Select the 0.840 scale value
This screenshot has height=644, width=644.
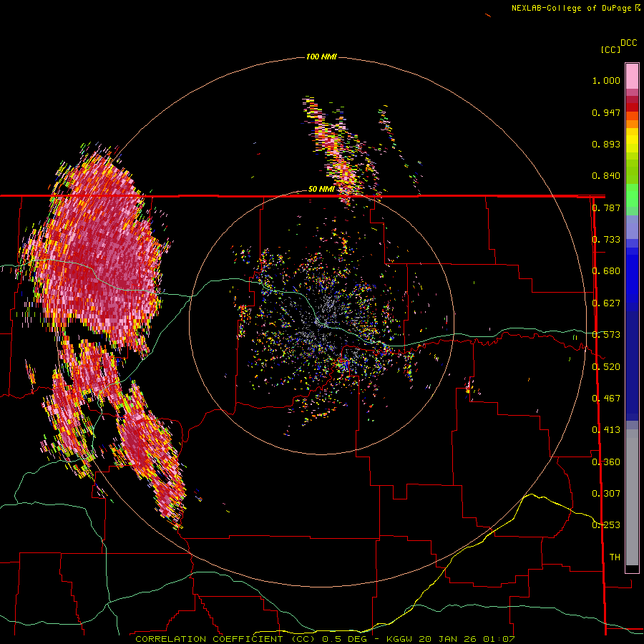pyautogui.click(x=606, y=176)
